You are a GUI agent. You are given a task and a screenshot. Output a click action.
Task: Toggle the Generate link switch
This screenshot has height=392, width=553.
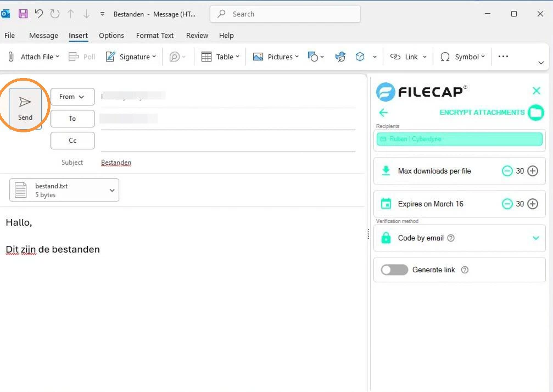click(394, 270)
